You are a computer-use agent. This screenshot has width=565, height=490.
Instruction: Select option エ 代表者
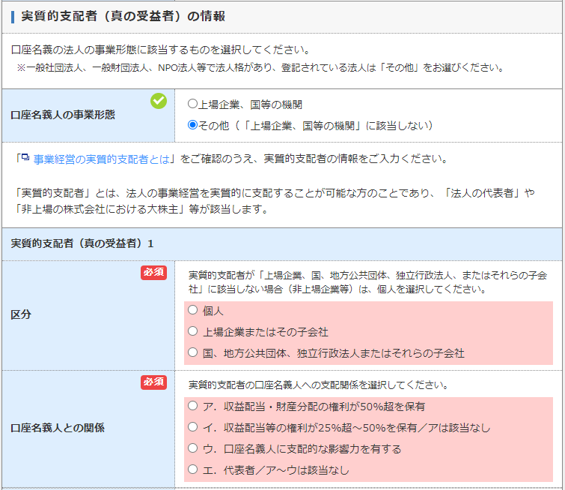(x=193, y=469)
